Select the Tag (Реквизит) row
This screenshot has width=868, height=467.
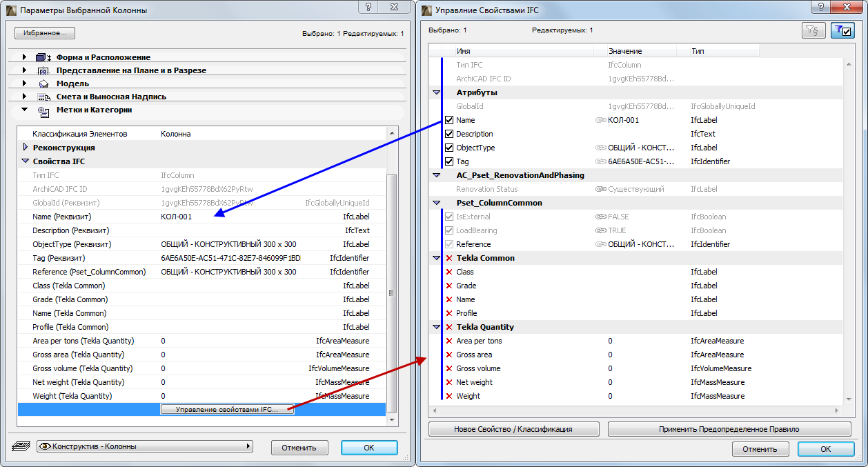tap(201, 258)
